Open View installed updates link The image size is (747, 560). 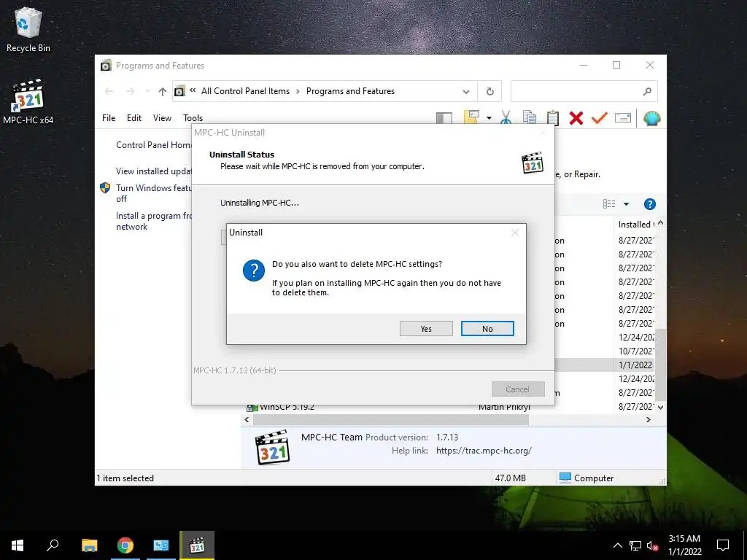pyautogui.click(x=154, y=171)
